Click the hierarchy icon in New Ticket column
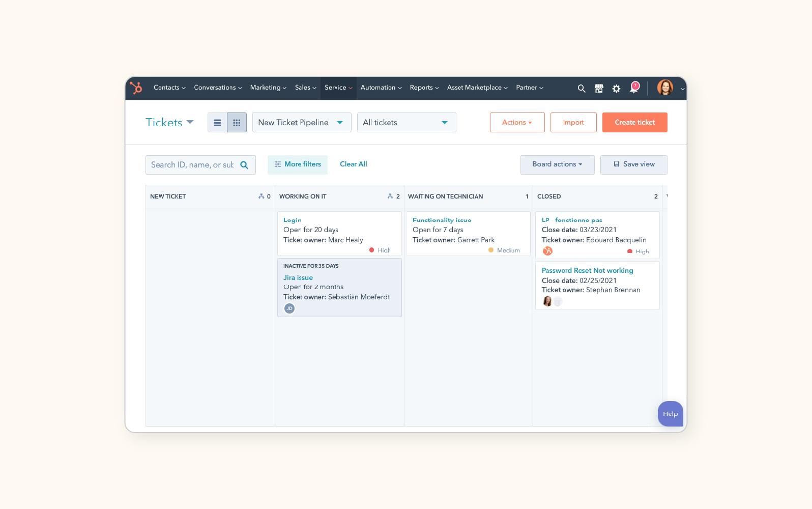The width and height of the screenshot is (812, 509). [x=261, y=196]
